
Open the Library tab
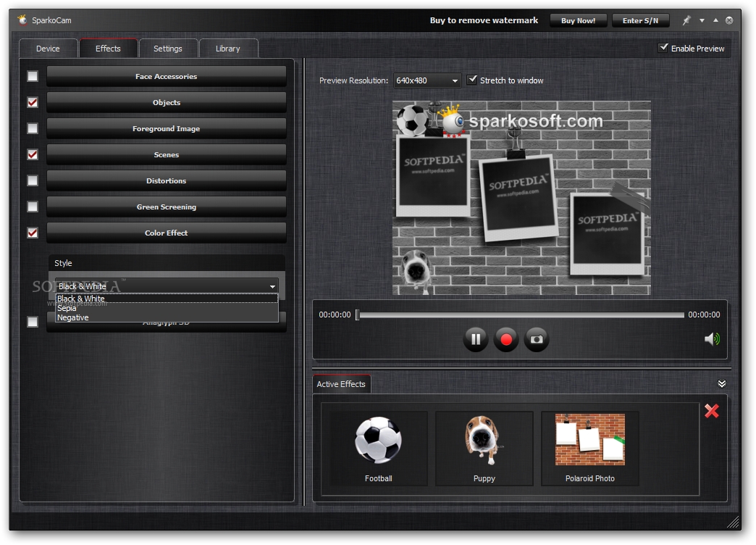pos(227,49)
